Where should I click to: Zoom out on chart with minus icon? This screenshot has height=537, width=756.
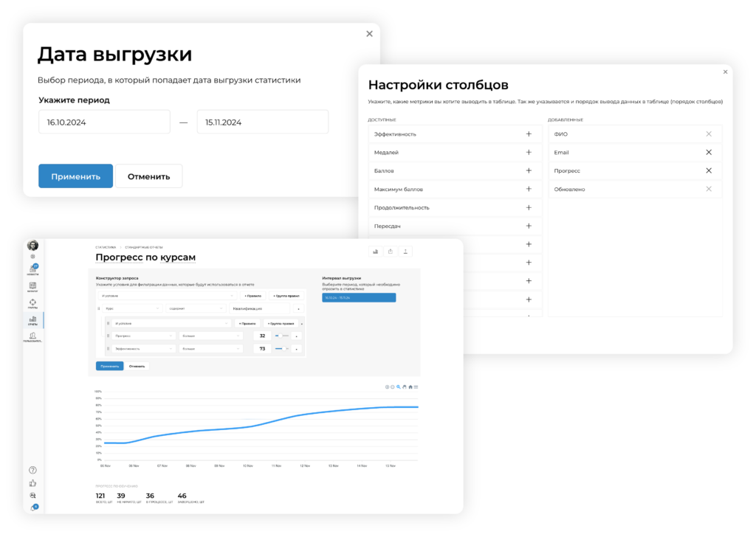393,387
